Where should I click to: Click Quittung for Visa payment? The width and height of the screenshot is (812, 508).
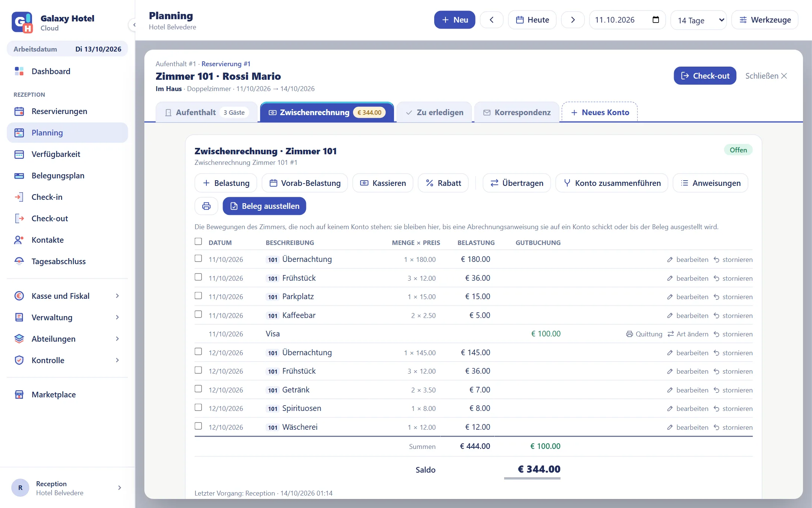[x=644, y=334]
